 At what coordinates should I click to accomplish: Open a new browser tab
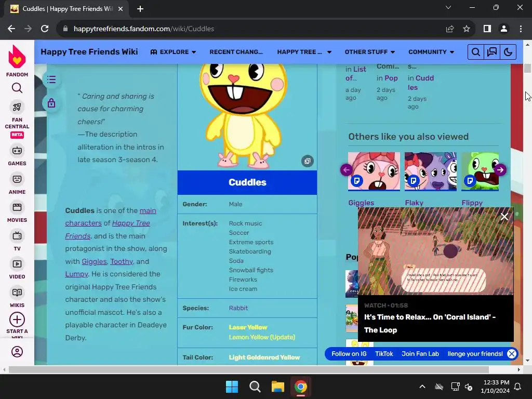140,9
